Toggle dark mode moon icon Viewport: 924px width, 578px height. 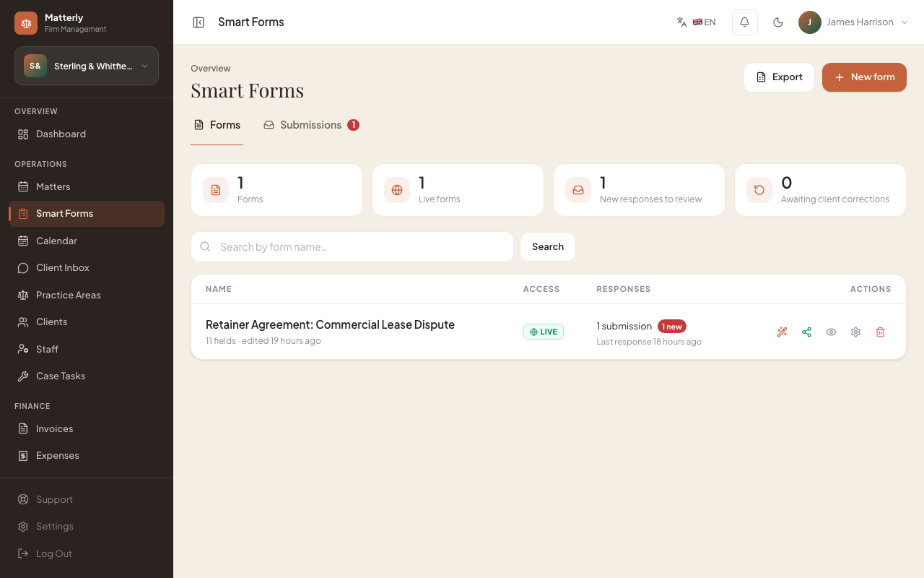click(778, 22)
